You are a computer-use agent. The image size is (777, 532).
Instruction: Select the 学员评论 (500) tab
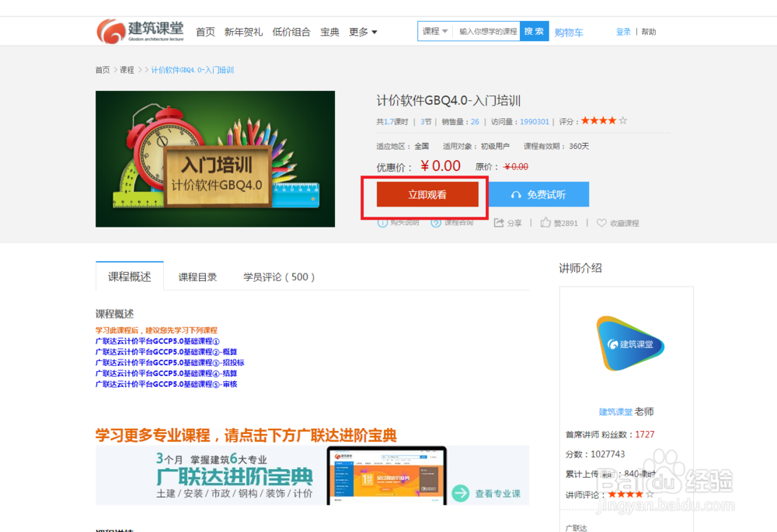(279, 277)
